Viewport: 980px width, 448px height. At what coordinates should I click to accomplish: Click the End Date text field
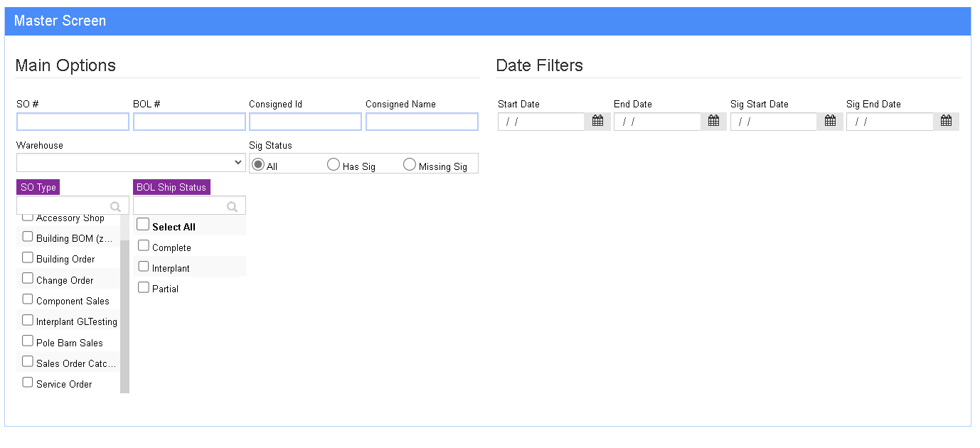coord(657,122)
